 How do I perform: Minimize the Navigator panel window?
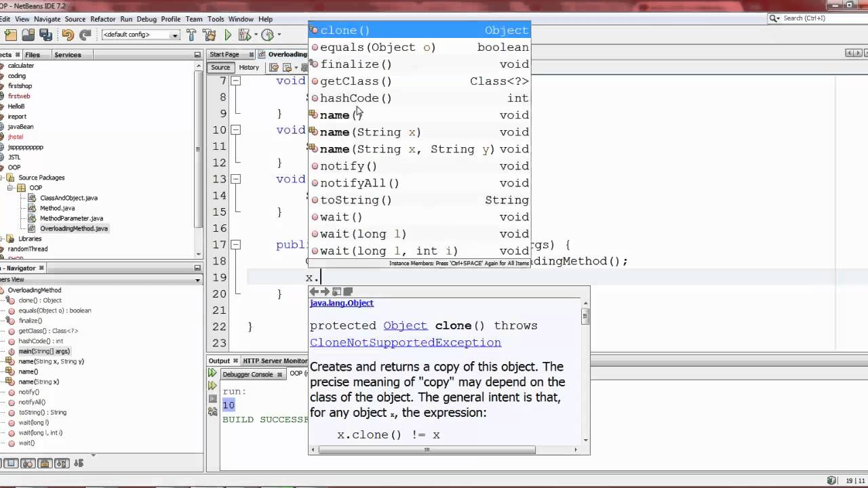(x=197, y=268)
